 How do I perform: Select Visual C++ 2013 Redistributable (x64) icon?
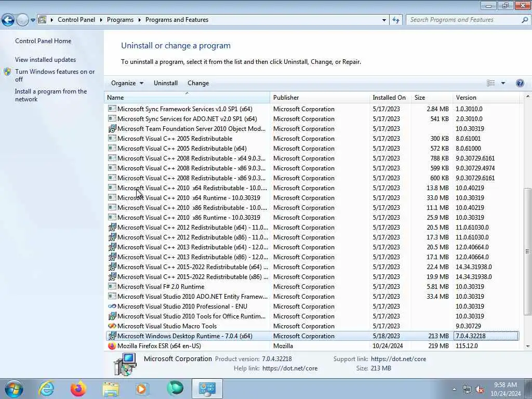click(x=112, y=247)
